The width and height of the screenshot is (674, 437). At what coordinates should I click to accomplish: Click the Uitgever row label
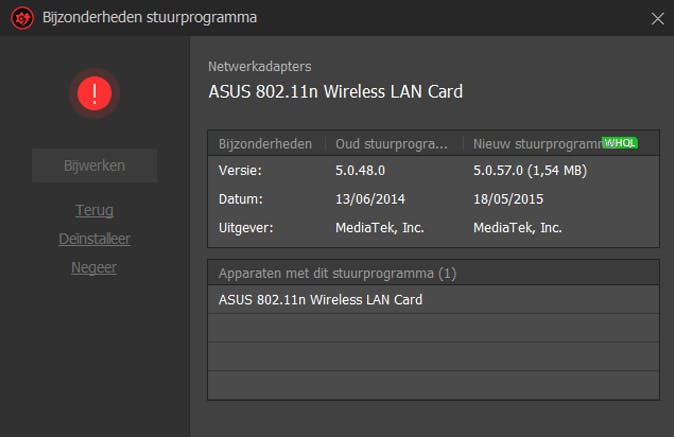point(246,227)
